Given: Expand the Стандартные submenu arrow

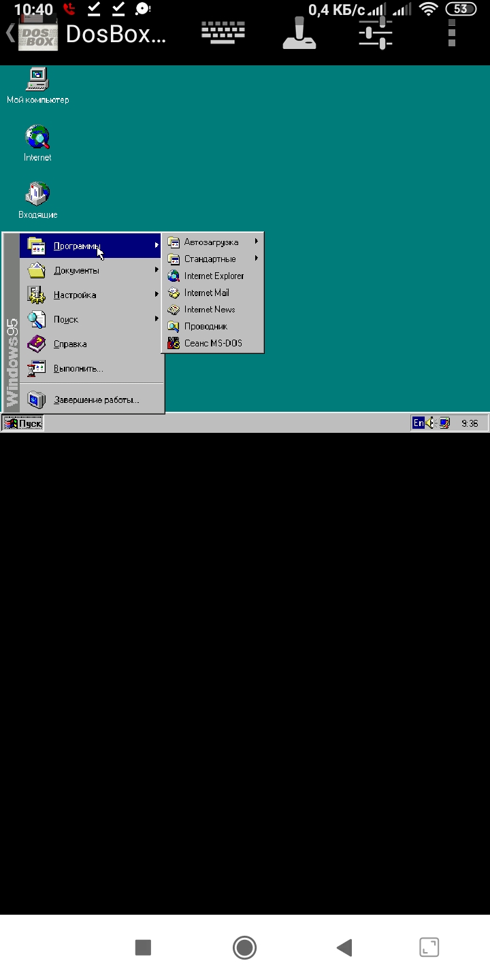Looking at the screenshot, I should pyautogui.click(x=257, y=259).
